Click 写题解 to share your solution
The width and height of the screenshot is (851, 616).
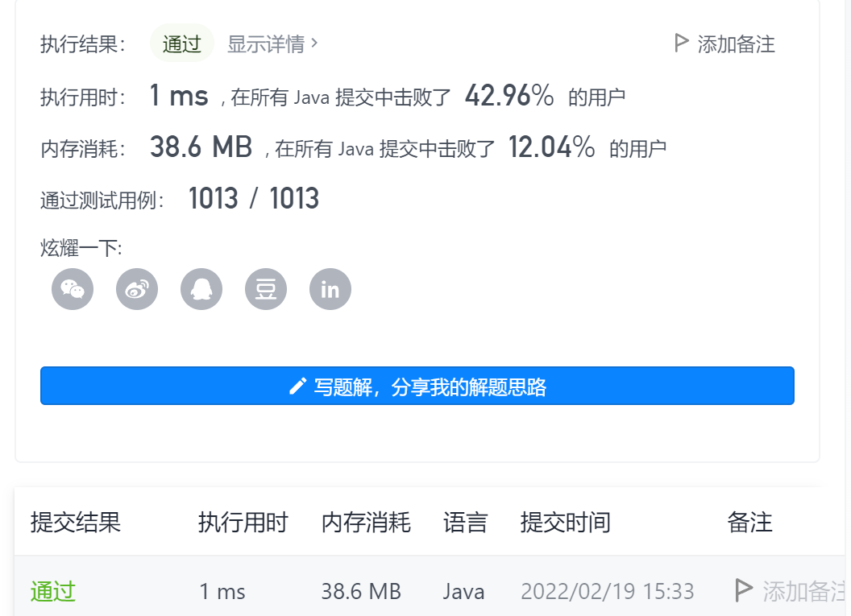pyautogui.click(x=417, y=385)
